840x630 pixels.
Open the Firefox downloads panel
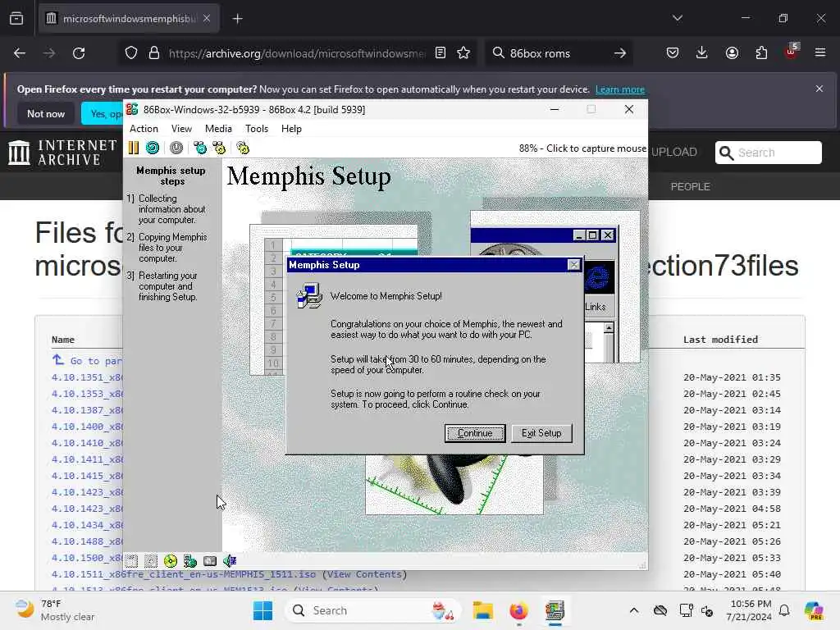click(x=702, y=53)
